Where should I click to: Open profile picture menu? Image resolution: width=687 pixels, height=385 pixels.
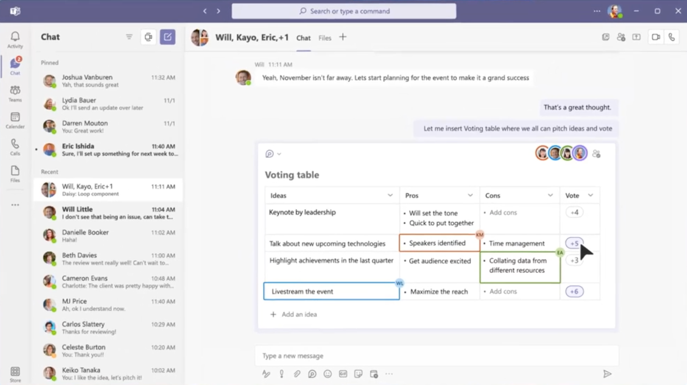tap(615, 11)
